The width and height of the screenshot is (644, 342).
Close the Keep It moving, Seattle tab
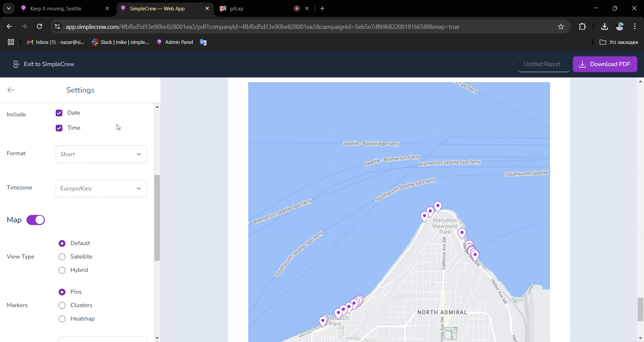click(x=107, y=8)
